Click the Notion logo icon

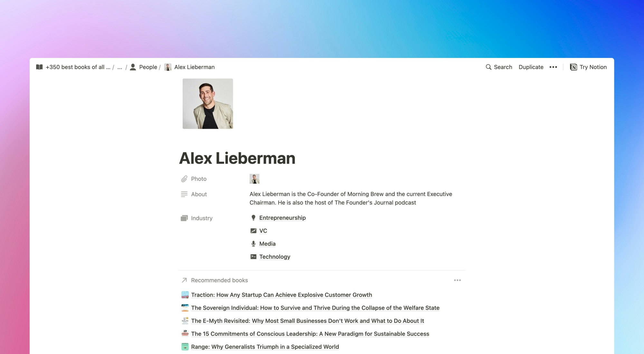pyautogui.click(x=573, y=67)
